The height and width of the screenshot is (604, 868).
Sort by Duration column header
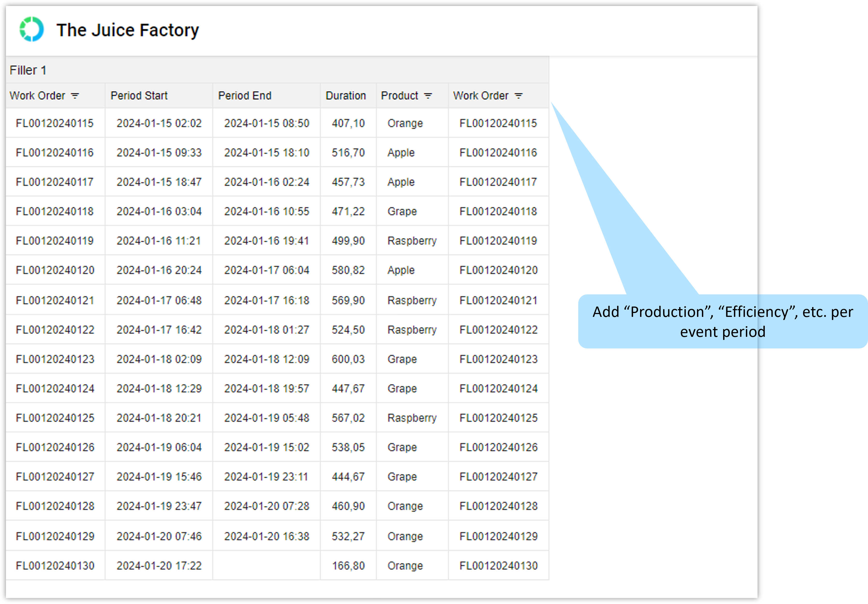tap(346, 96)
